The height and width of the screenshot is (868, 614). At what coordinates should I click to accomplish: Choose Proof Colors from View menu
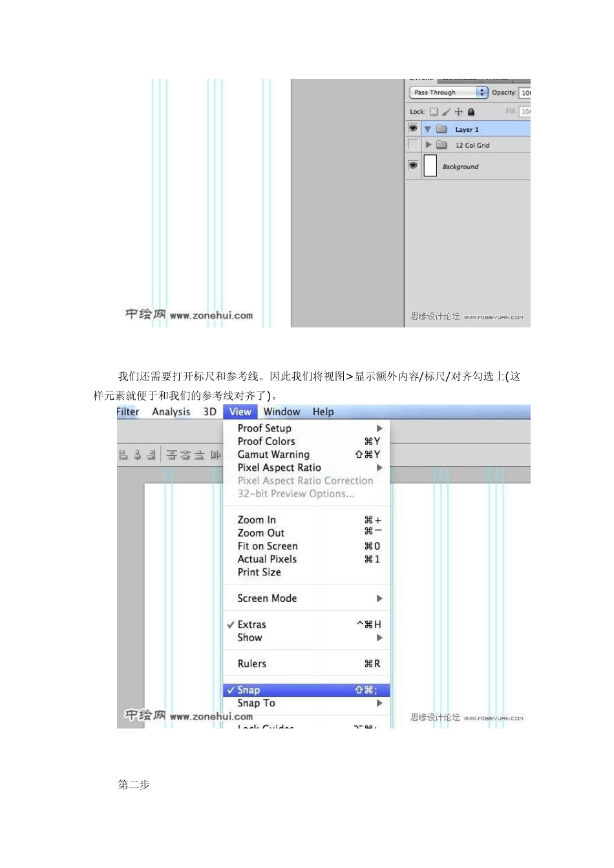click(306, 441)
